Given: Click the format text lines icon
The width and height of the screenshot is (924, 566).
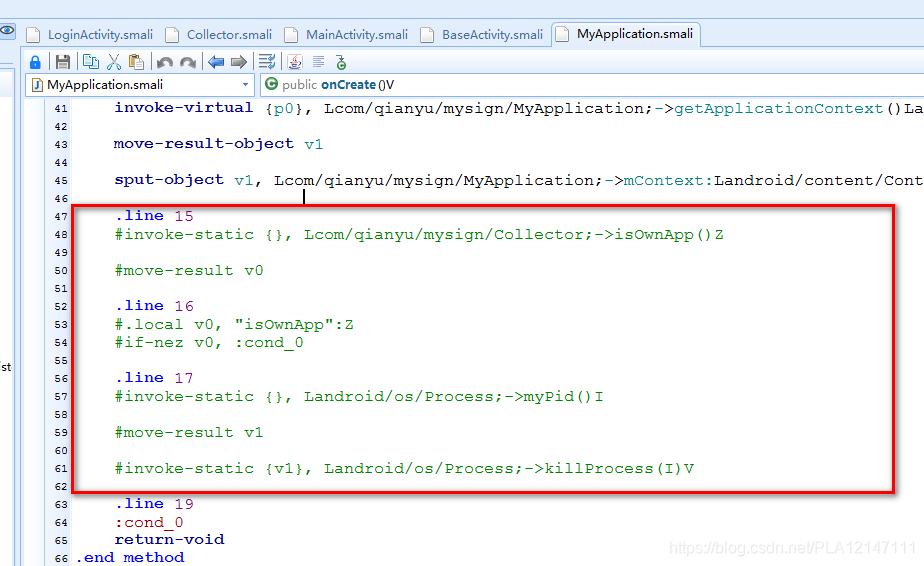Looking at the screenshot, I should point(318,62).
